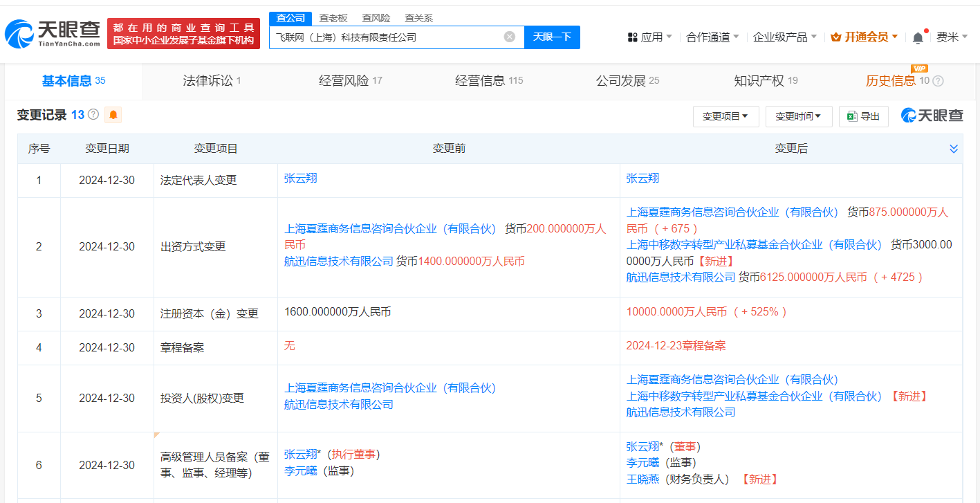Click the TianYanCha logo icon
Image resolution: width=980 pixels, height=503 pixels.
[x=19, y=34]
